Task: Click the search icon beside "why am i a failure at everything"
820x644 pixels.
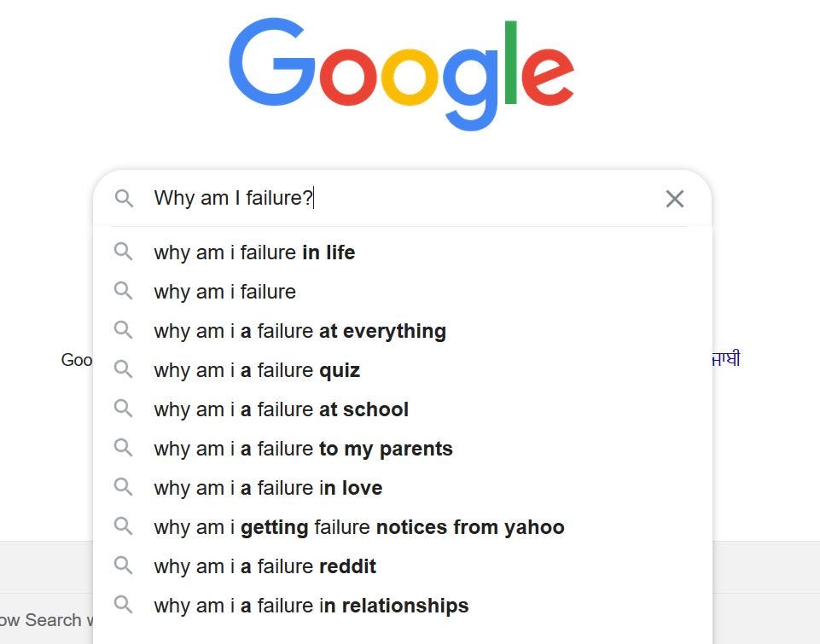Action: click(124, 331)
